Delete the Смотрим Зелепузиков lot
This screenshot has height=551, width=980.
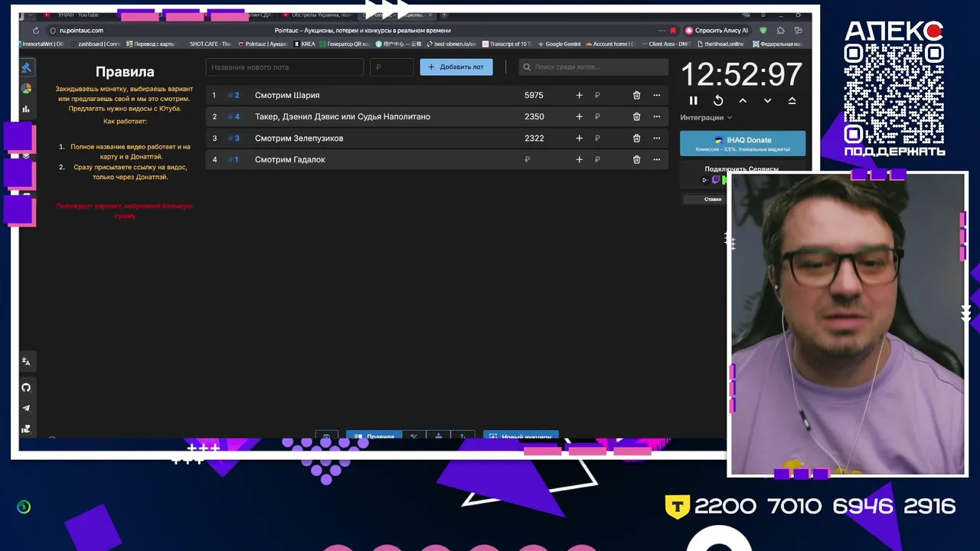[636, 138]
